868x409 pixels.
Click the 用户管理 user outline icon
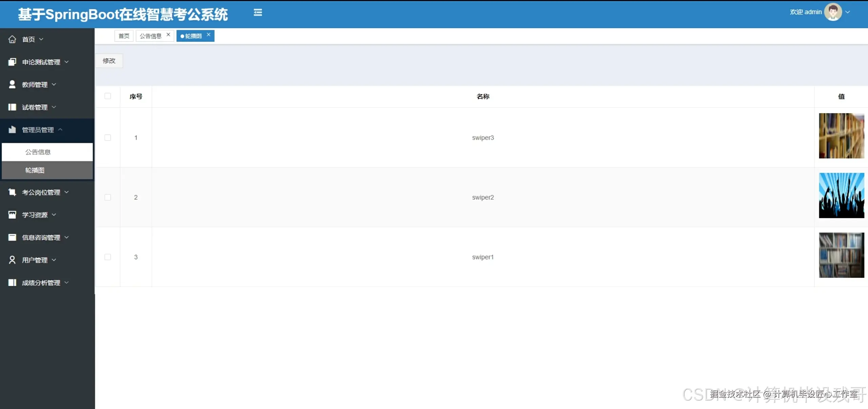pos(12,260)
